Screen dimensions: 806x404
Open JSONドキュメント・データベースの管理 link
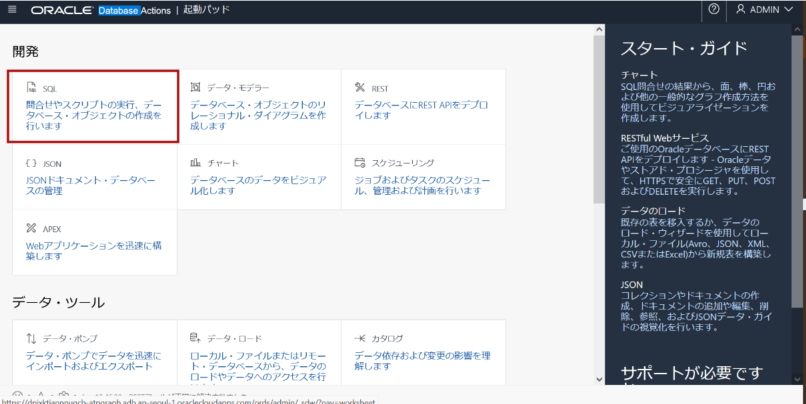point(90,186)
